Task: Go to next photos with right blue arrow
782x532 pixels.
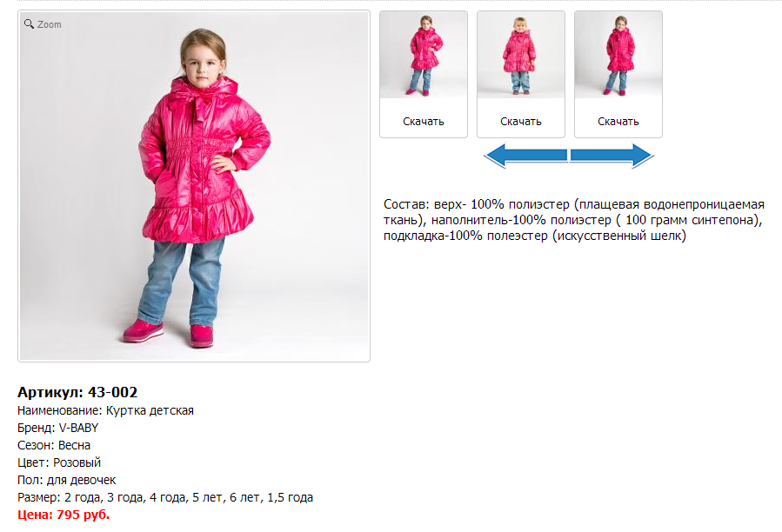Action: coord(612,156)
